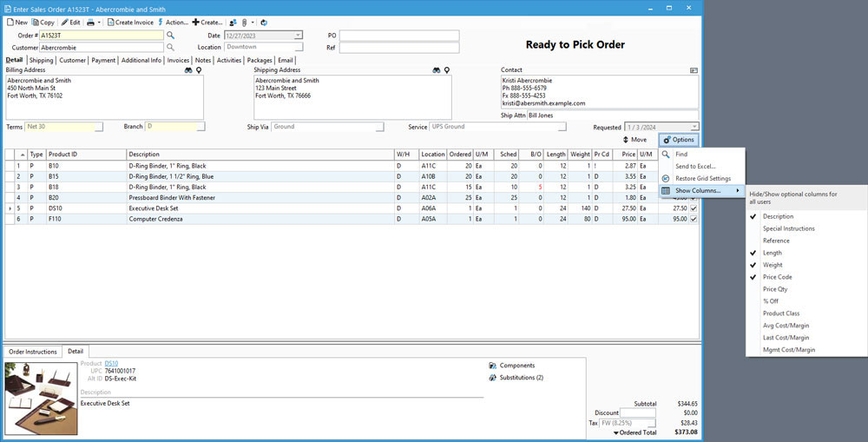Screen dimensions: 868x442
Task: Click the Executive Desk Set product thumbnail
Action: click(x=40, y=397)
